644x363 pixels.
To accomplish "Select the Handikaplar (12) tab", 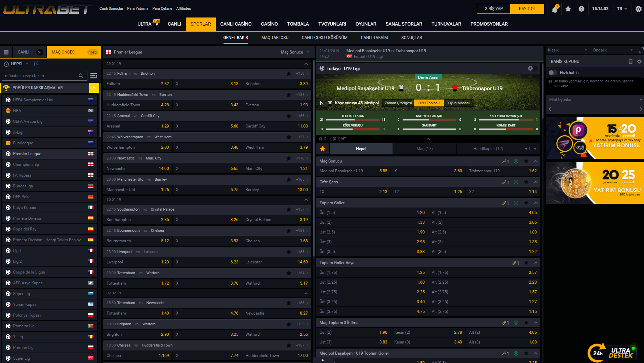I will pyautogui.click(x=488, y=149).
